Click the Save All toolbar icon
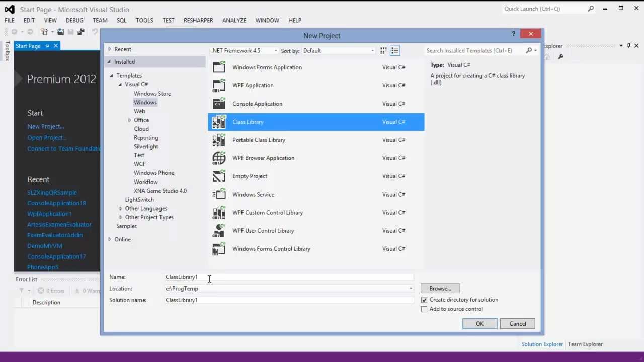 point(80,32)
